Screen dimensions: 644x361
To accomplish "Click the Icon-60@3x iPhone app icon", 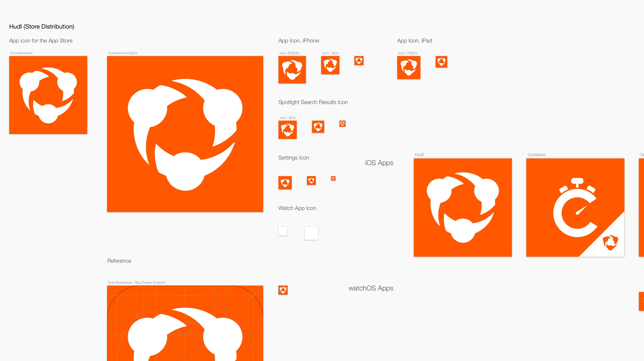I will 292,70.
